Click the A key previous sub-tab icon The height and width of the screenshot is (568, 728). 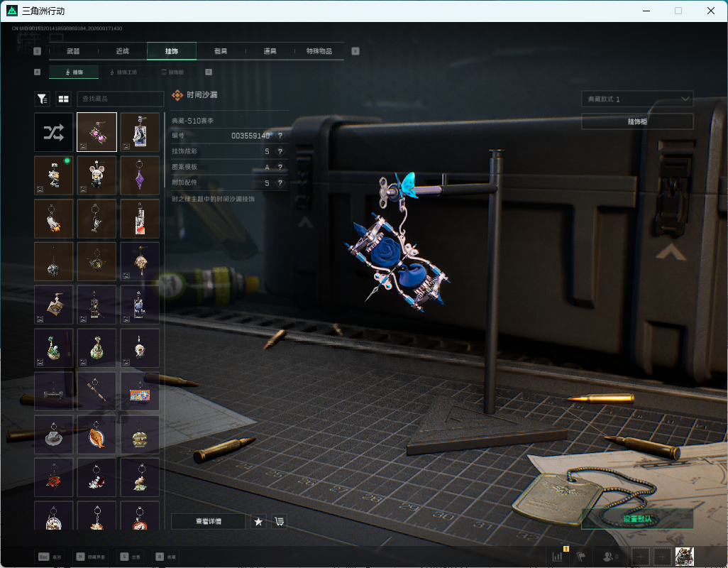click(x=38, y=72)
